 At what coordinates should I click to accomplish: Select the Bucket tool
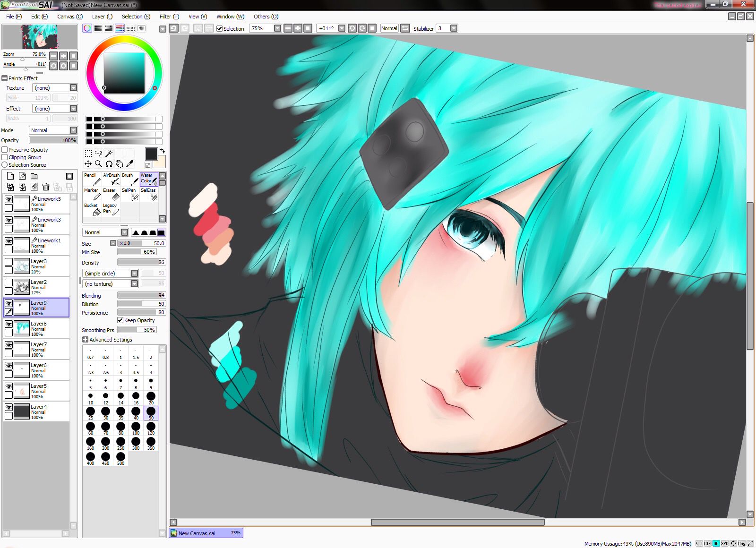point(92,209)
